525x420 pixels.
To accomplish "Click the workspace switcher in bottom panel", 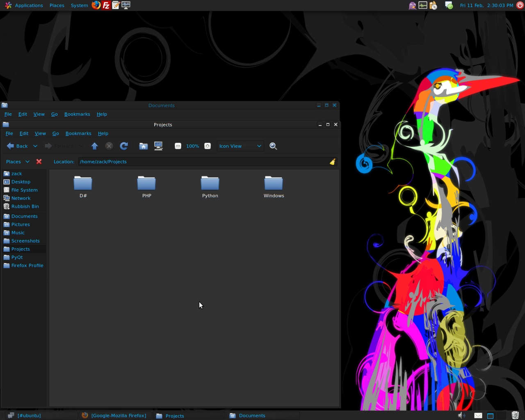I will (496, 415).
